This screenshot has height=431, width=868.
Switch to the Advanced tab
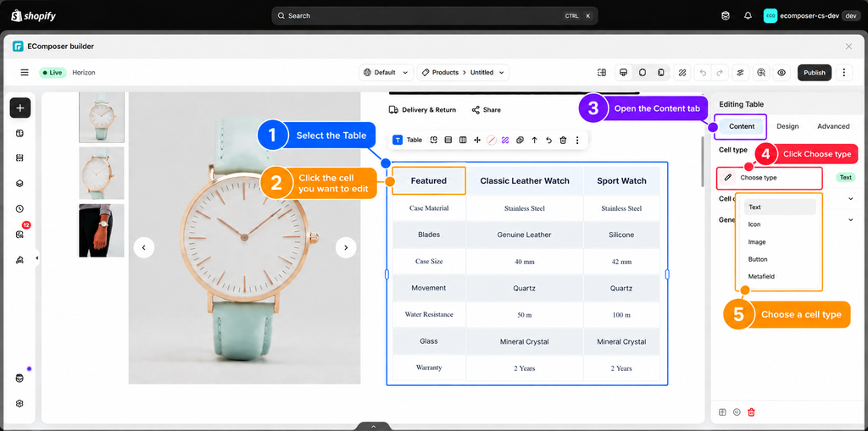(833, 126)
